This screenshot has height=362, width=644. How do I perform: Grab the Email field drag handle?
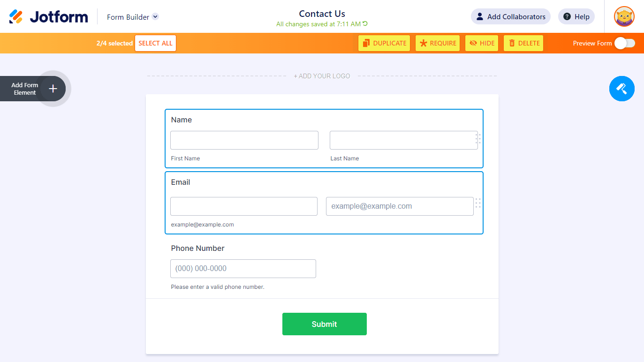(x=478, y=203)
